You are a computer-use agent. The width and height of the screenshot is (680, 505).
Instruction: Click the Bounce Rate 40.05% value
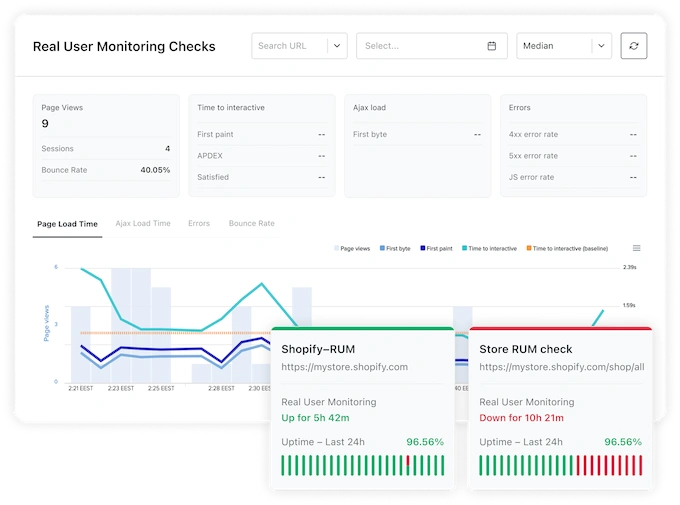pyautogui.click(x=155, y=170)
